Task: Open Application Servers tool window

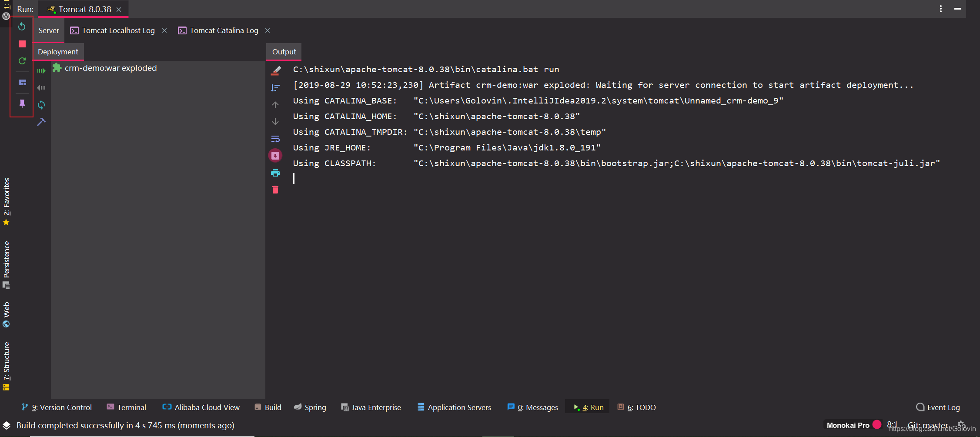Action: pos(454,407)
